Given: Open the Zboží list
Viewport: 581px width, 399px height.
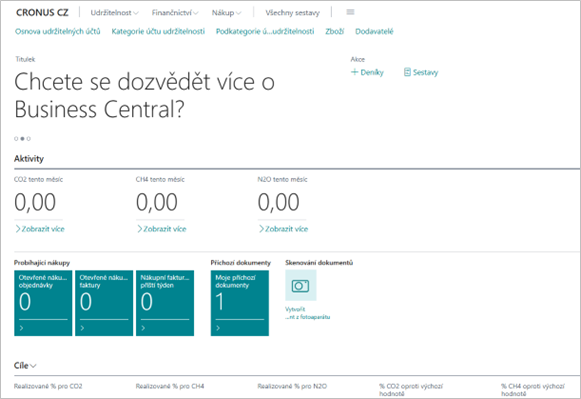Looking at the screenshot, I should (x=335, y=31).
